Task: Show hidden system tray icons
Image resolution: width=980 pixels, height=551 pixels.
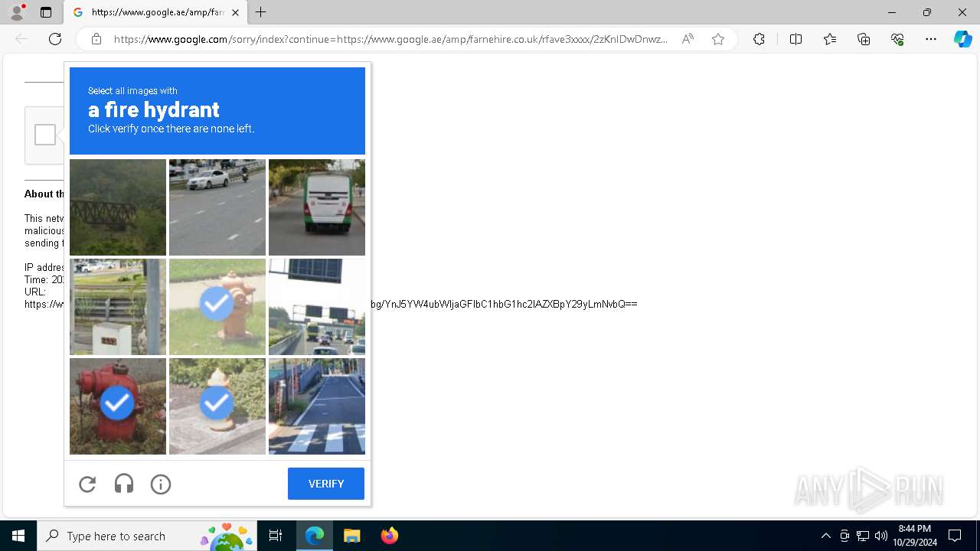Action: click(x=825, y=536)
